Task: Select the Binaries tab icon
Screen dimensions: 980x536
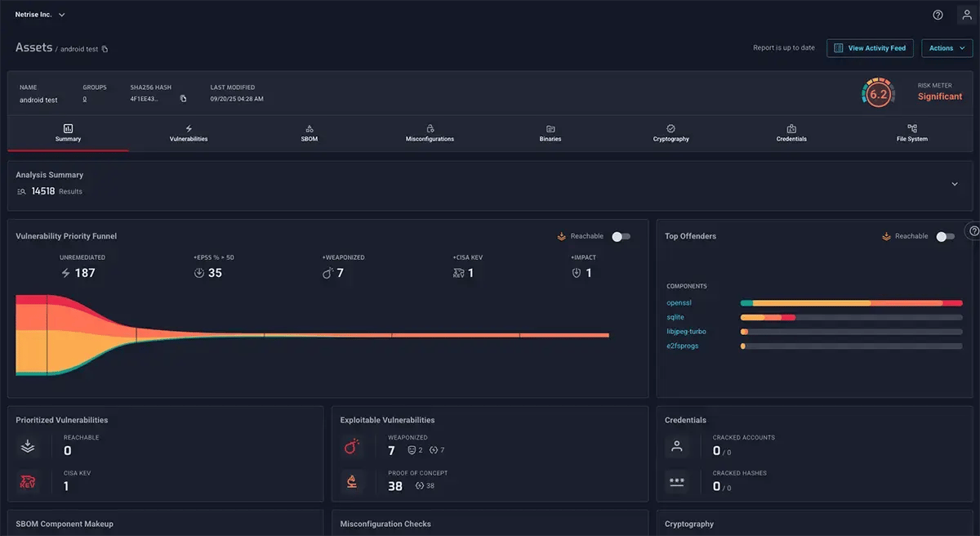Action: pos(550,129)
